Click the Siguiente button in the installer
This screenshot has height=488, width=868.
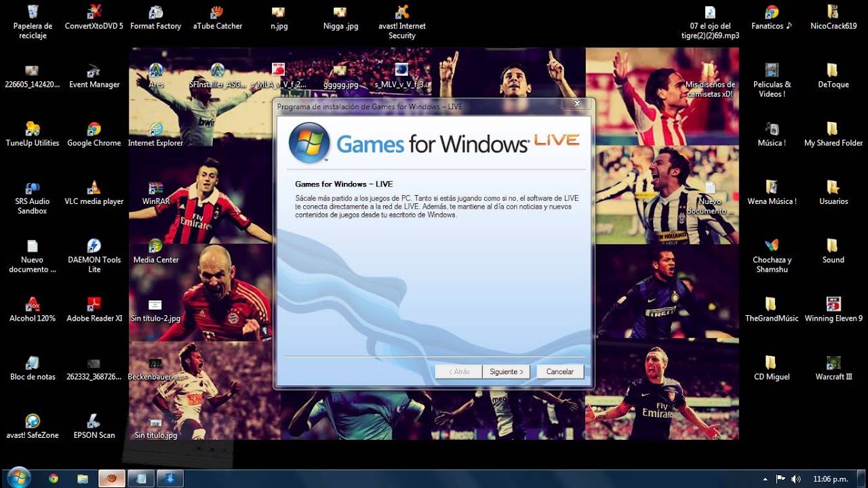pyautogui.click(x=506, y=371)
